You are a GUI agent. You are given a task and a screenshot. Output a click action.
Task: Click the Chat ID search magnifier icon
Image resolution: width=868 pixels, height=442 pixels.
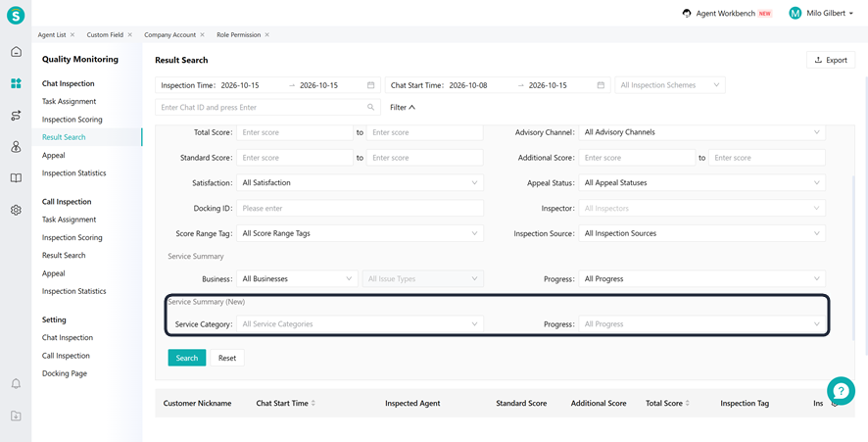tap(371, 108)
